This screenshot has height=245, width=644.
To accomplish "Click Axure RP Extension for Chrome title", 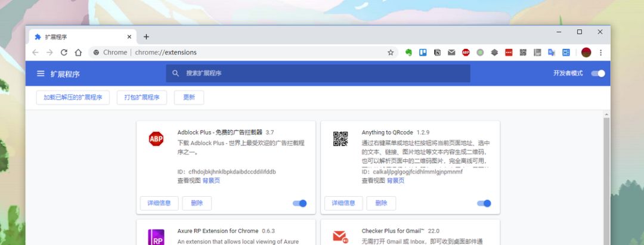I will pos(218,231).
